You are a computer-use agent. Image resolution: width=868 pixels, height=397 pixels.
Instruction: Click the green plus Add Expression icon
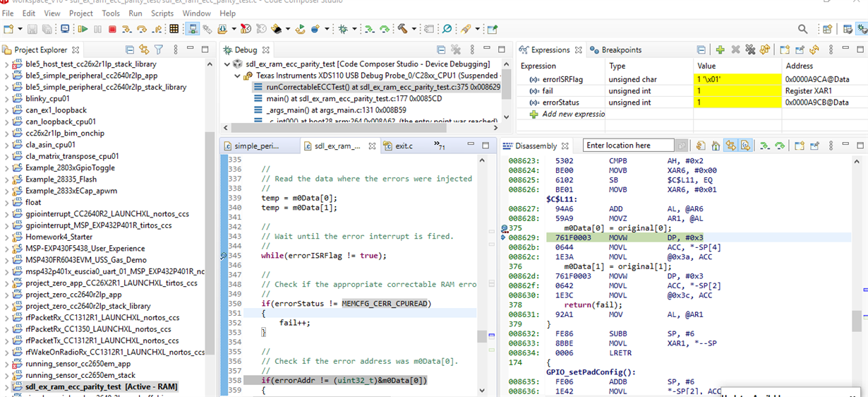[720, 50]
